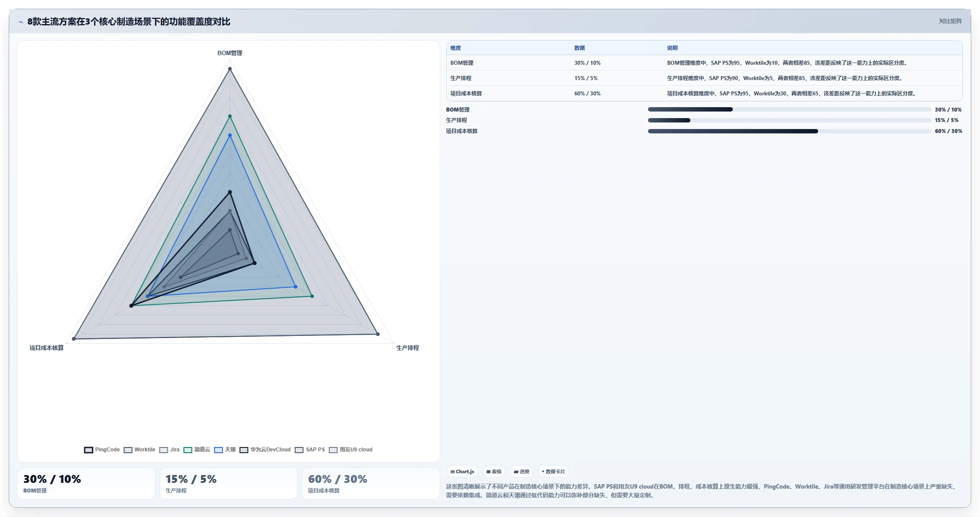
Task: Click the 项目成本核算 progress bar
Action: 789,131
